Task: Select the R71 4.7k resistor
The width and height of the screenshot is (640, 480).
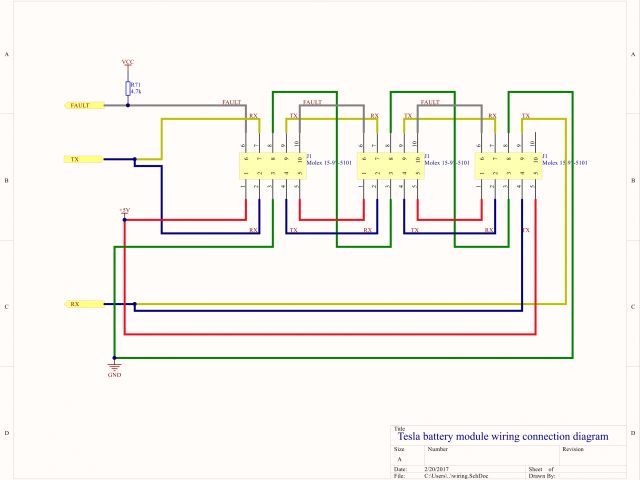Action: [x=128, y=89]
